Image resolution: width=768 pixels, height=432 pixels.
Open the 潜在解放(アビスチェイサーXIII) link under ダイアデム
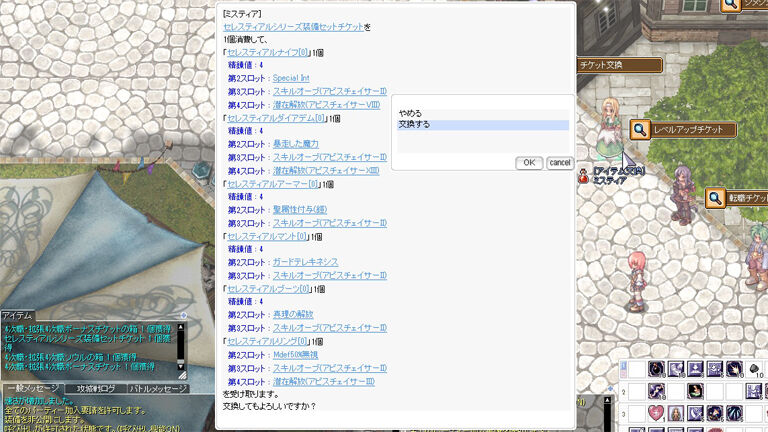click(326, 171)
